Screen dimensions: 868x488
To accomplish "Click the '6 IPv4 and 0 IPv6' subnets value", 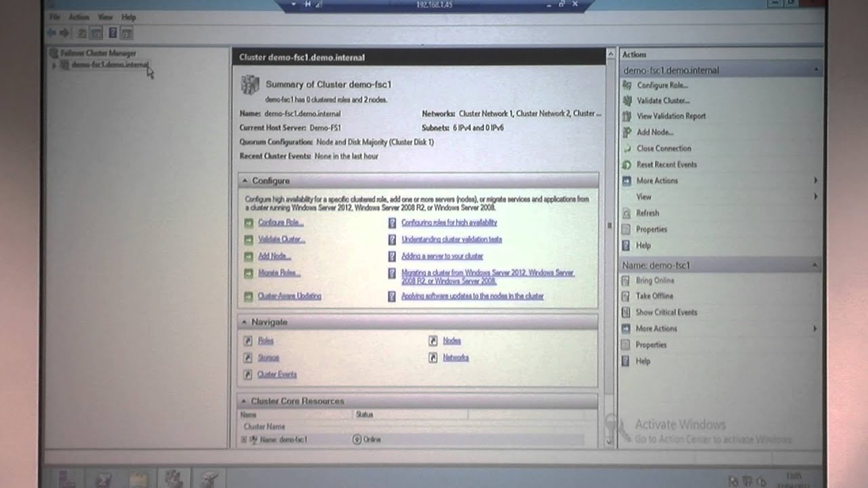I will tap(478, 127).
